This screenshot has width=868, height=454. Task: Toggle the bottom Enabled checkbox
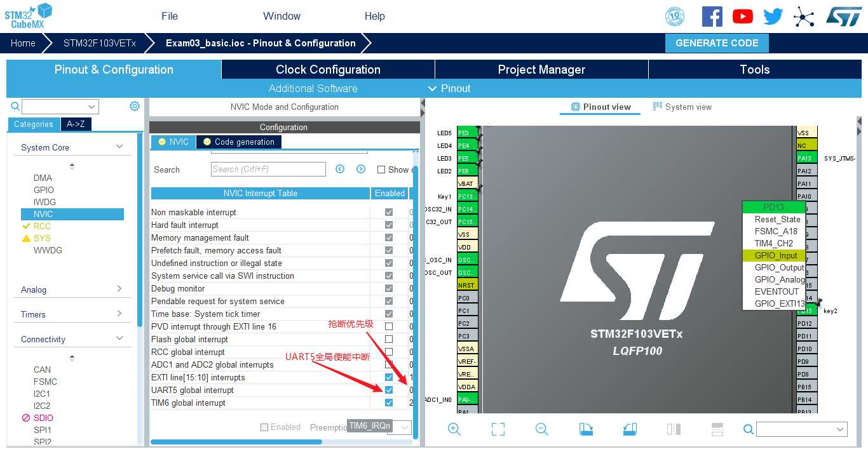(264, 427)
